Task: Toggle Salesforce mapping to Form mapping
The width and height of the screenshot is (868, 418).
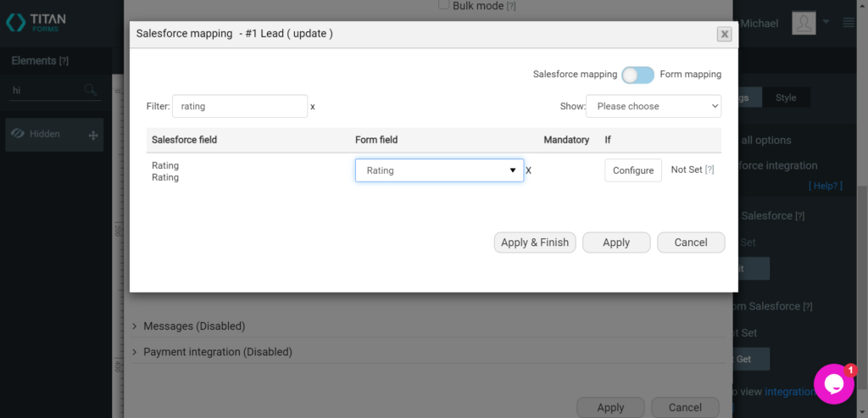Action: pos(637,75)
